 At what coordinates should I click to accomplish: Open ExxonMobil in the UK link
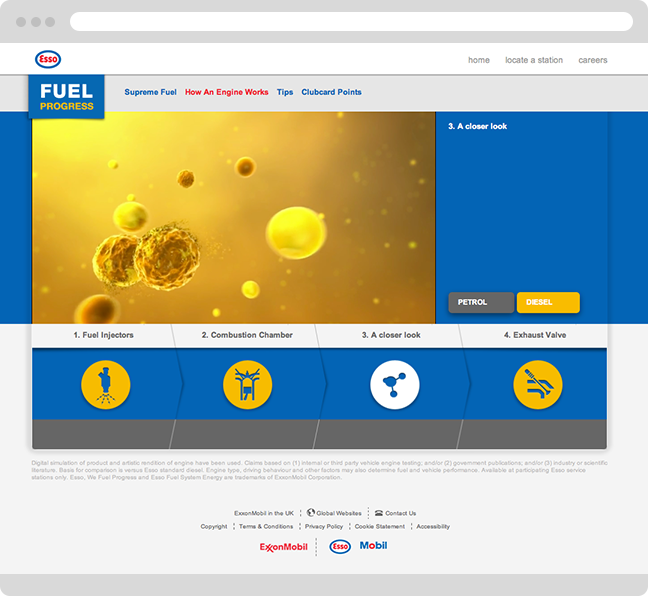point(264,513)
